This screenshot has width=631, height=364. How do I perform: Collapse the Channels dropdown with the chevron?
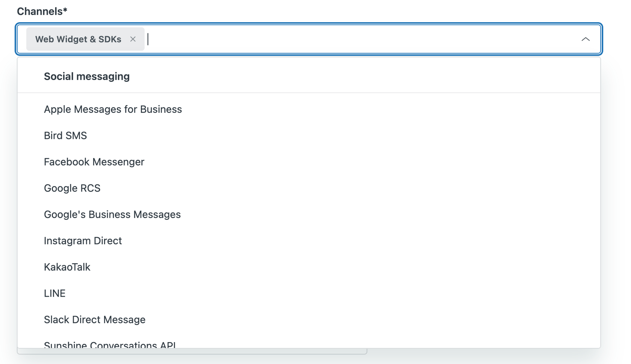tap(585, 39)
